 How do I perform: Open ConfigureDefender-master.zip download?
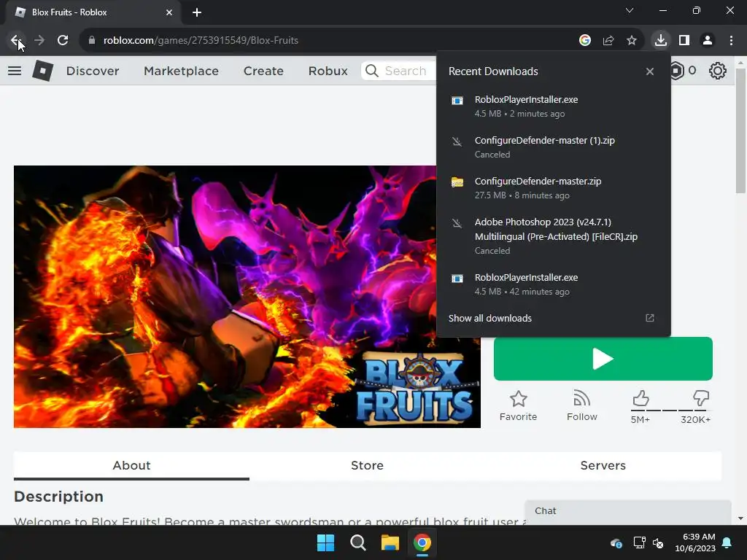pos(554,188)
